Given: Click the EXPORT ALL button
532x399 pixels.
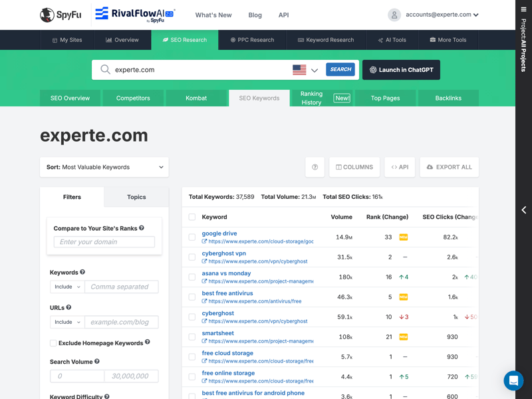Looking at the screenshot, I should coord(449,167).
